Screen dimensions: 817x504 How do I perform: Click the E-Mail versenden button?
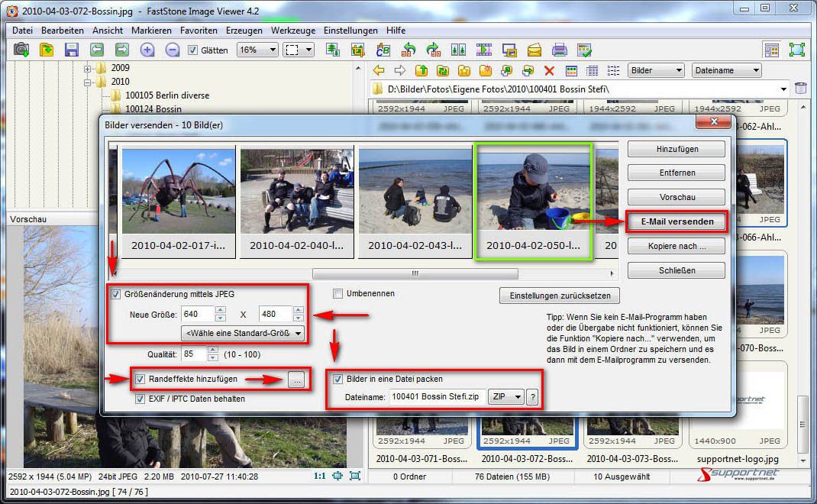[x=675, y=221]
